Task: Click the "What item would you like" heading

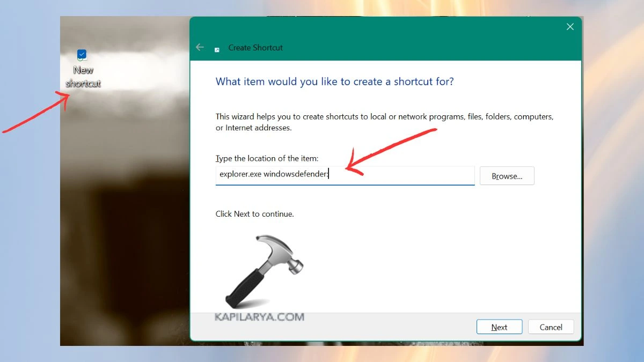Action: click(334, 82)
